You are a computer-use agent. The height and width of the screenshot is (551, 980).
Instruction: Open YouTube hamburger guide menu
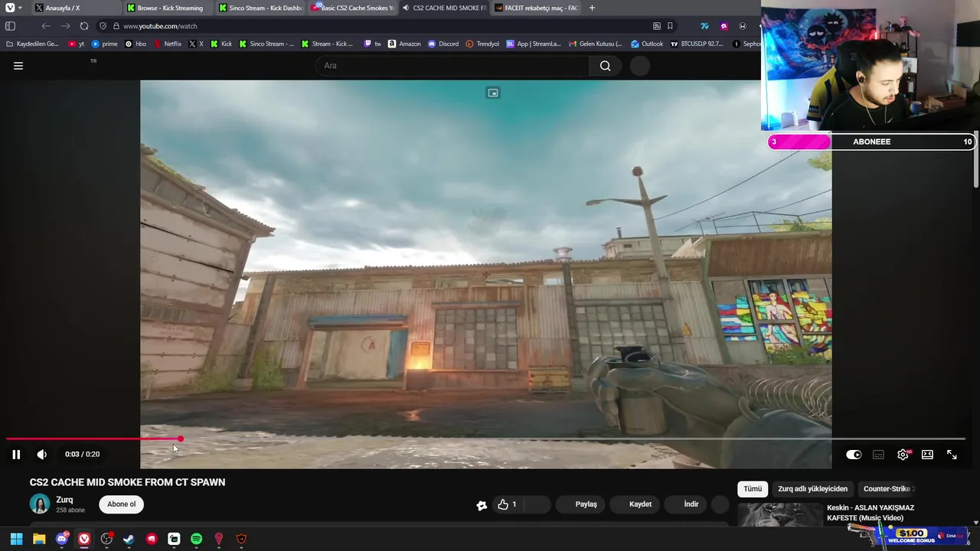pyautogui.click(x=18, y=66)
